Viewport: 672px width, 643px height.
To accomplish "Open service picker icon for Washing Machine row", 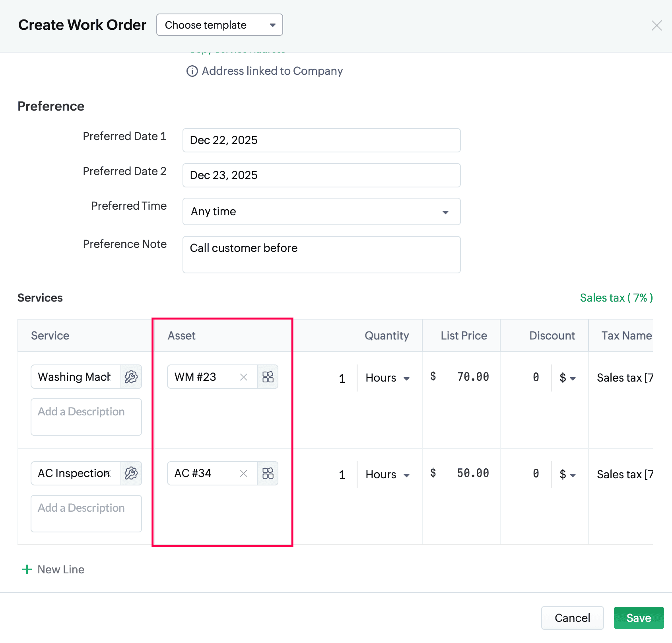I will pyautogui.click(x=131, y=377).
